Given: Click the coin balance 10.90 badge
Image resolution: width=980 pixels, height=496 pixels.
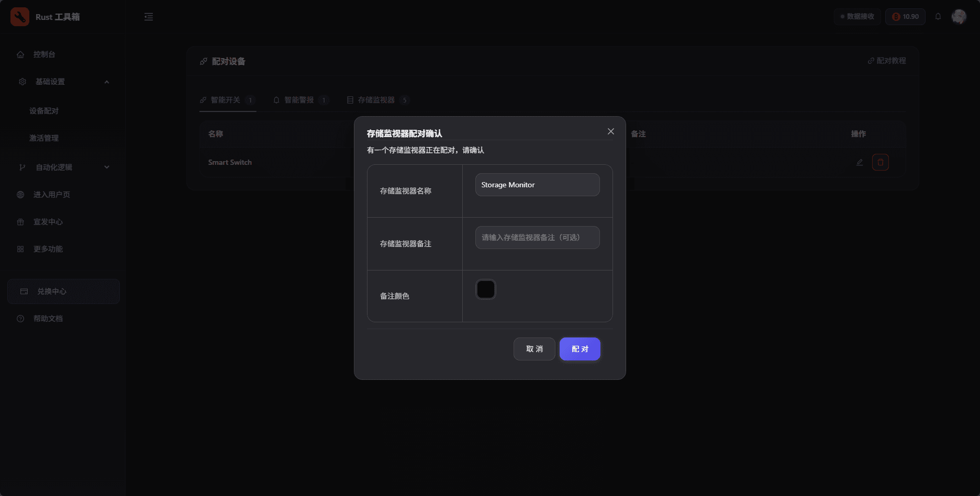Looking at the screenshot, I should (x=905, y=17).
